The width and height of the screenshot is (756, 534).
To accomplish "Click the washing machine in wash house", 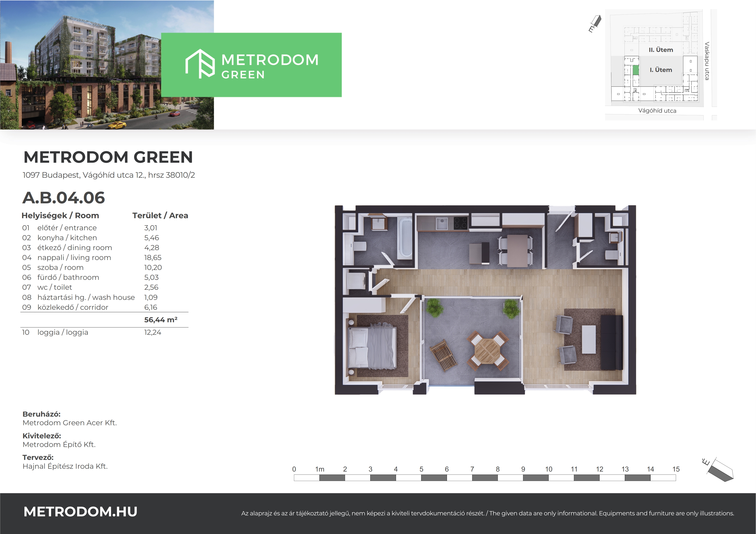I will point(356,281).
